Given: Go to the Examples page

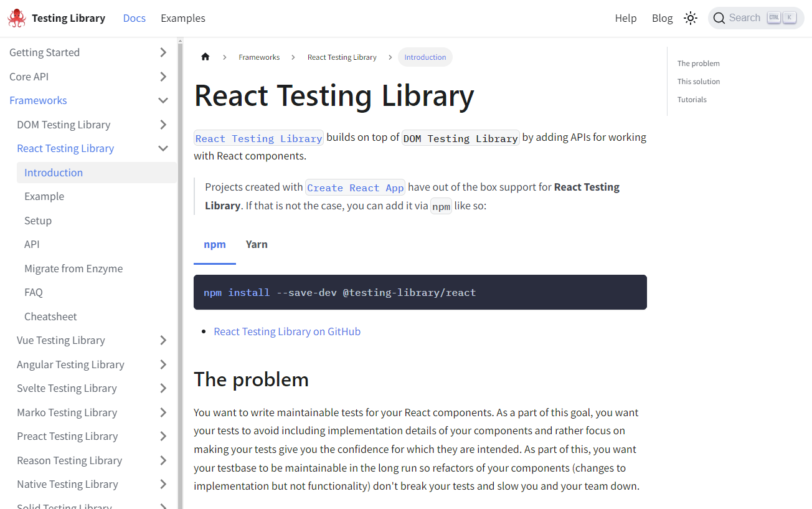Looking at the screenshot, I should pos(182,17).
